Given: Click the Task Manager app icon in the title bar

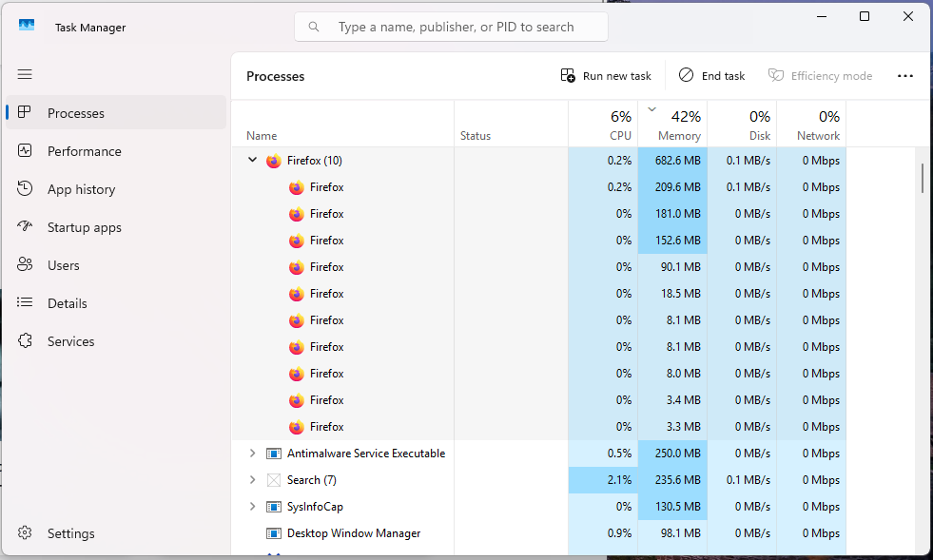Looking at the screenshot, I should 27,25.
